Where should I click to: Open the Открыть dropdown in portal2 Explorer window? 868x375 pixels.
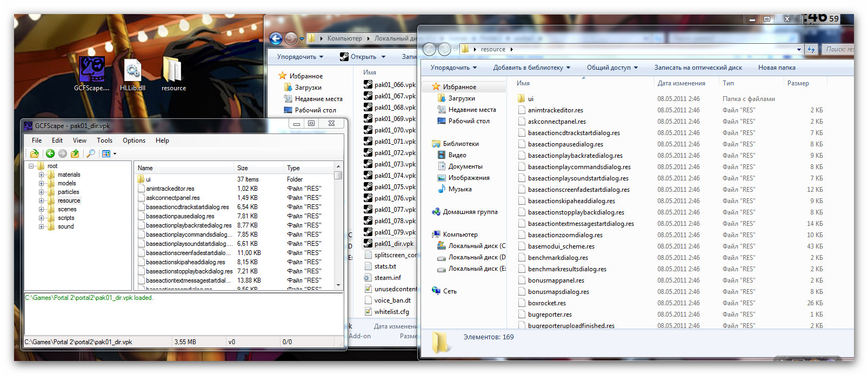(383, 57)
